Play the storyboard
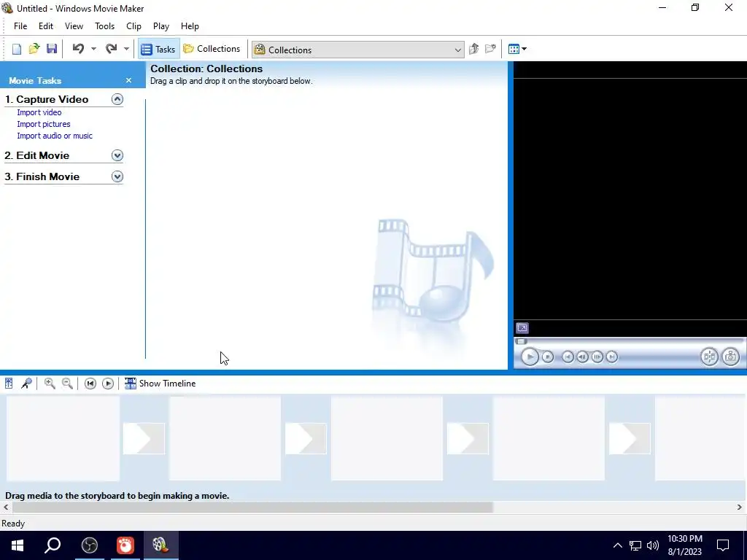The image size is (747, 560). coord(108,384)
